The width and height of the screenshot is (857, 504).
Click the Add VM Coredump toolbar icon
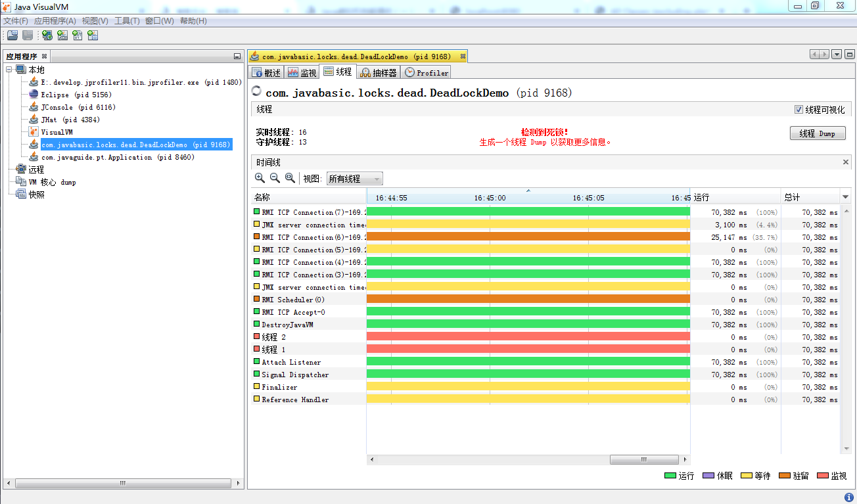click(x=78, y=35)
